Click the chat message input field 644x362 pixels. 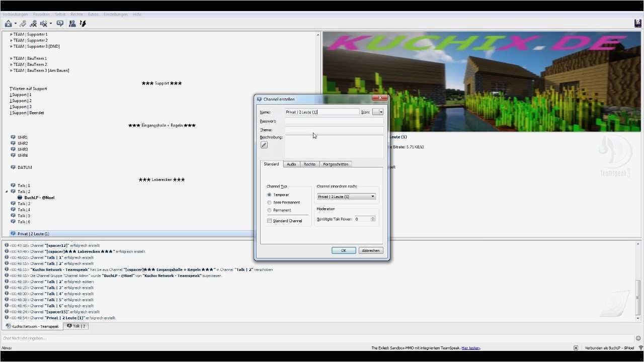[x=317, y=338]
